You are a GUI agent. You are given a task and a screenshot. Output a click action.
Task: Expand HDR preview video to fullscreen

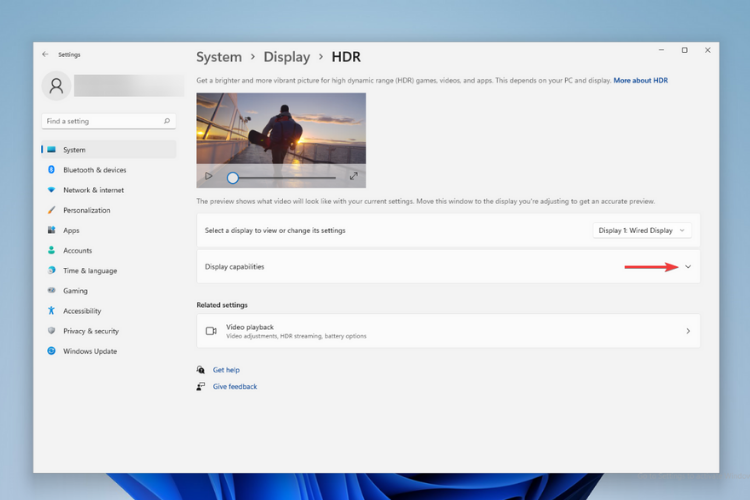(x=353, y=176)
